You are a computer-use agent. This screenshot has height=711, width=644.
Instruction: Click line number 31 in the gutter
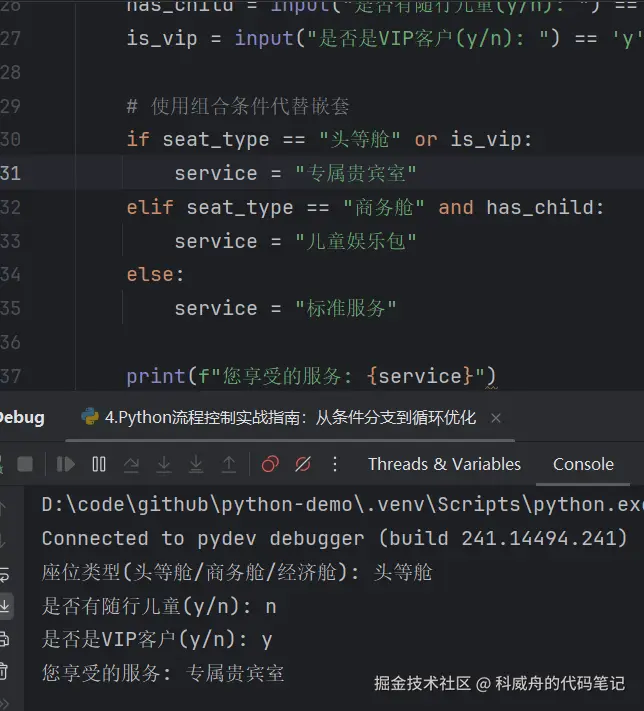click(10, 173)
